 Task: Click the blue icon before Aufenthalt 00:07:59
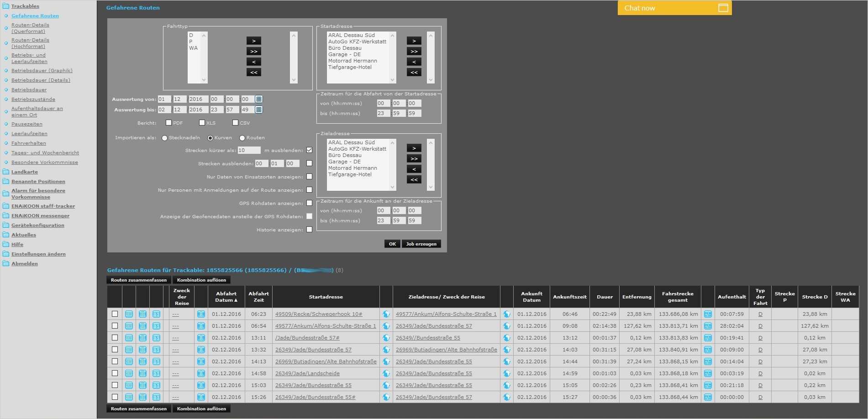click(708, 314)
